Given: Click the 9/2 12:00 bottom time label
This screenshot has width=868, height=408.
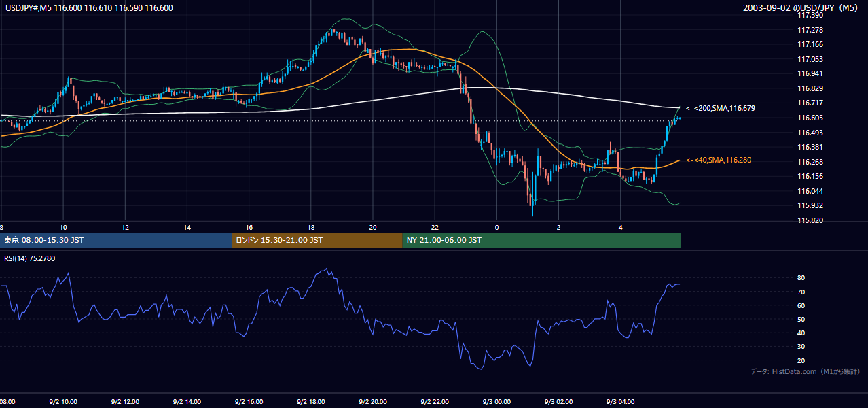Looking at the screenshot, I should pos(125,402).
